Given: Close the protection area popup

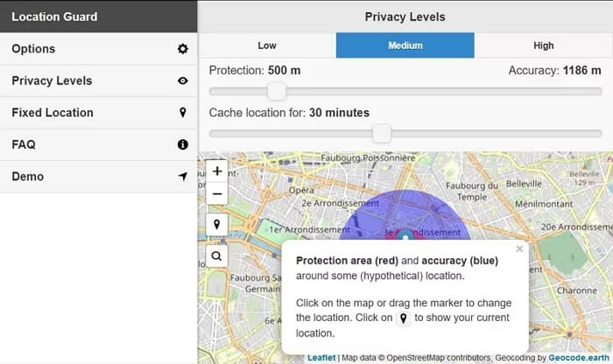Looking at the screenshot, I should pos(519,248).
